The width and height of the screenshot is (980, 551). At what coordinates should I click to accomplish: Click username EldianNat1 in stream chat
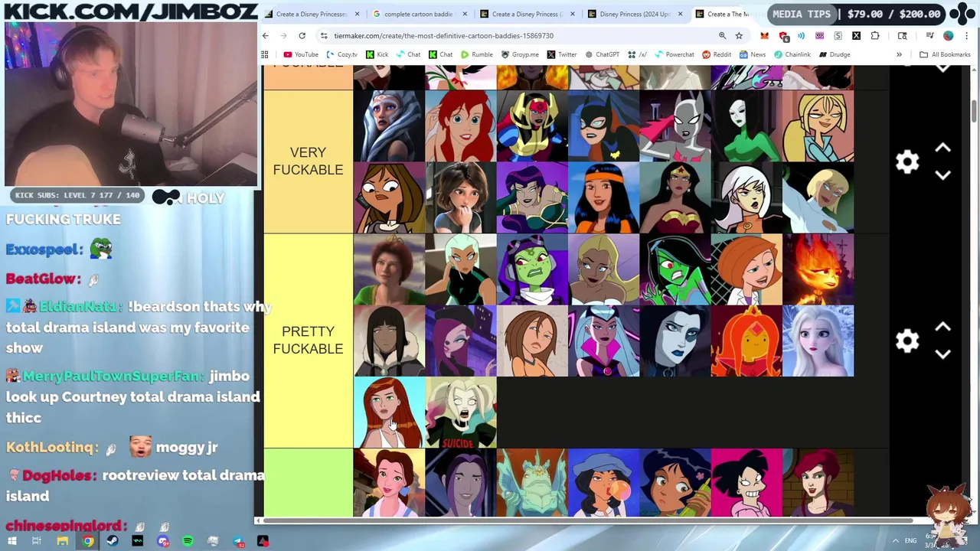tap(80, 307)
